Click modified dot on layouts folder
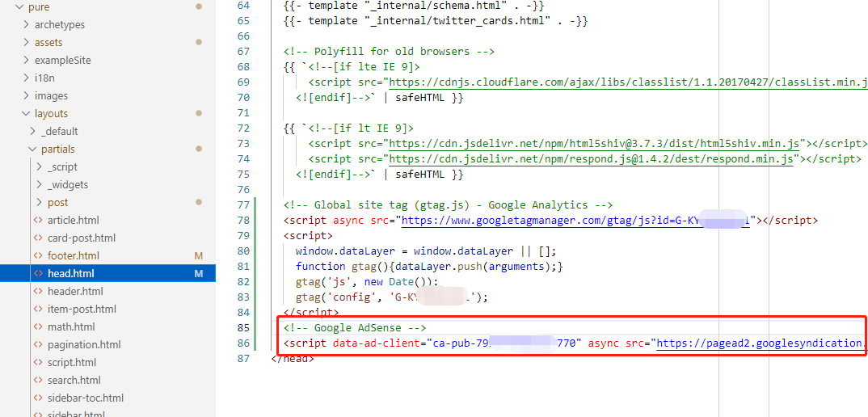The image size is (868, 417). click(x=199, y=113)
